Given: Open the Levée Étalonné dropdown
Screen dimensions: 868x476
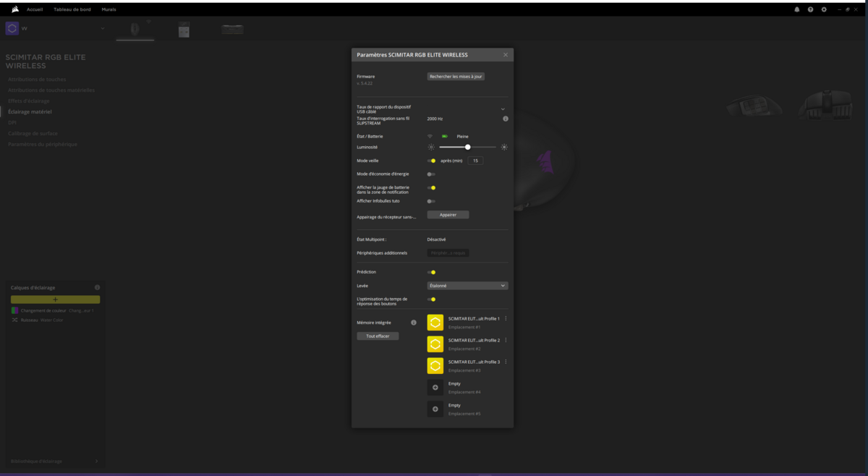Looking at the screenshot, I should click(x=467, y=286).
